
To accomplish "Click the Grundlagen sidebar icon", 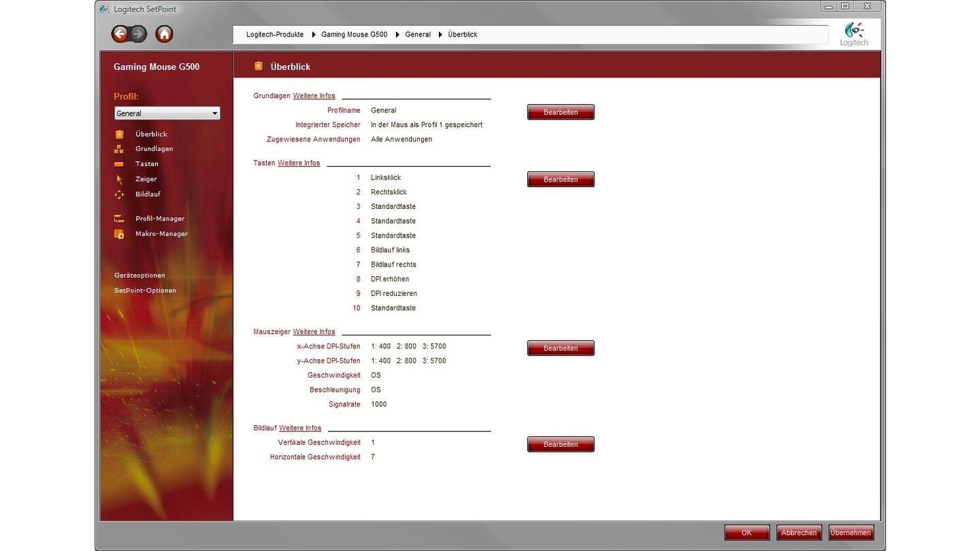I will [x=119, y=149].
